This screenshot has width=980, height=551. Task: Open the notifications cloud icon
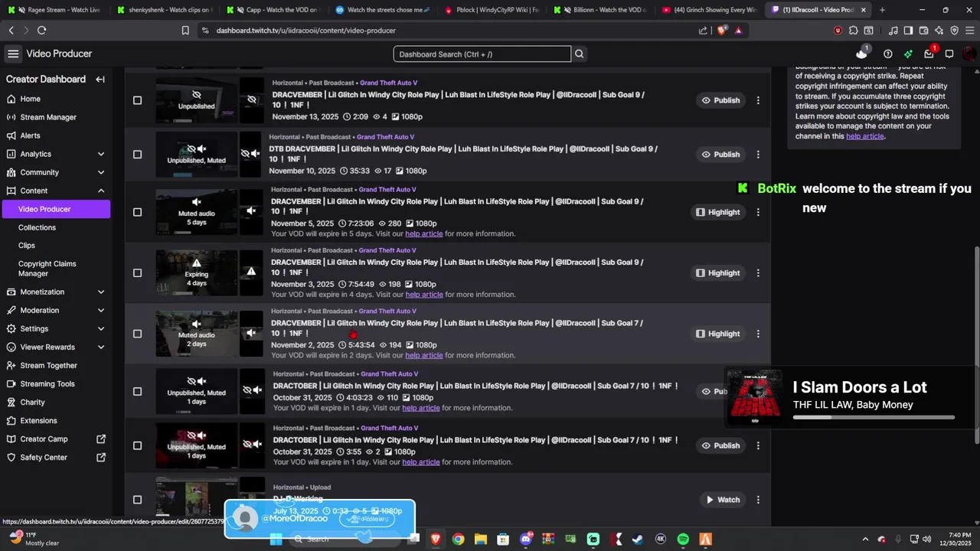862,54
